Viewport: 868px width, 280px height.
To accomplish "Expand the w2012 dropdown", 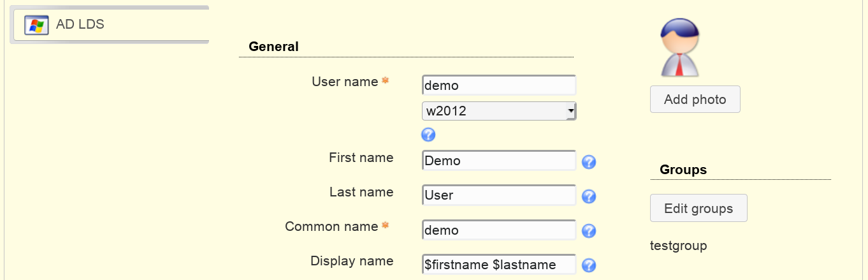I will point(499,111).
